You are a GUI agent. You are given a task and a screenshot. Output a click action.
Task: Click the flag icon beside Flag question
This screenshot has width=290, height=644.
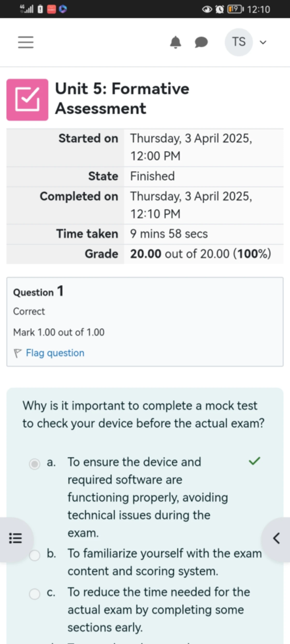click(17, 353)
